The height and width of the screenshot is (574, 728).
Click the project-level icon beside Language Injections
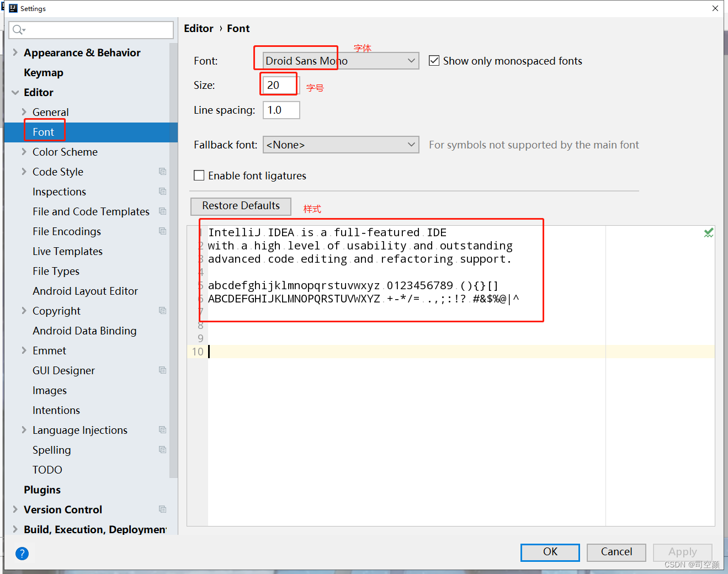click(162, 430)
